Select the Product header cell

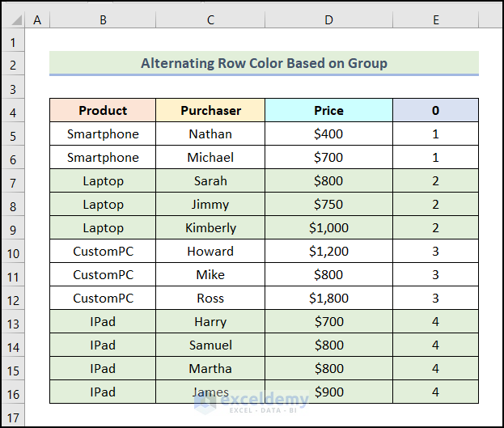103,110
